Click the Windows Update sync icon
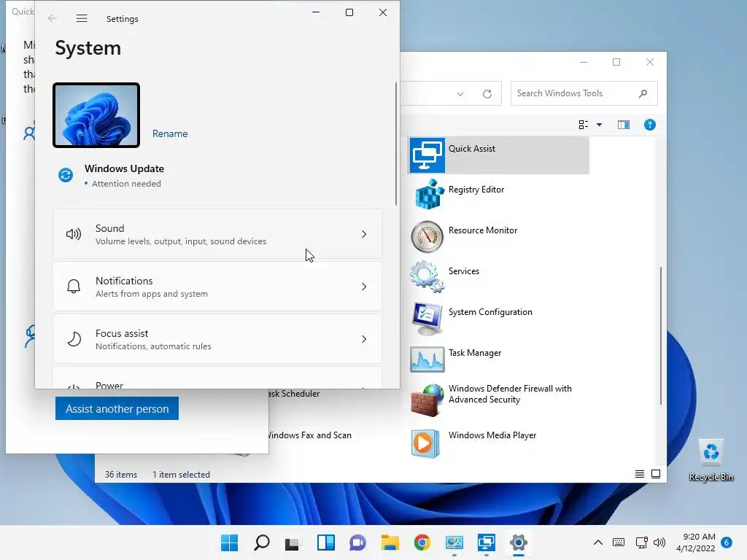747x560 pixels. click(66, 175)
